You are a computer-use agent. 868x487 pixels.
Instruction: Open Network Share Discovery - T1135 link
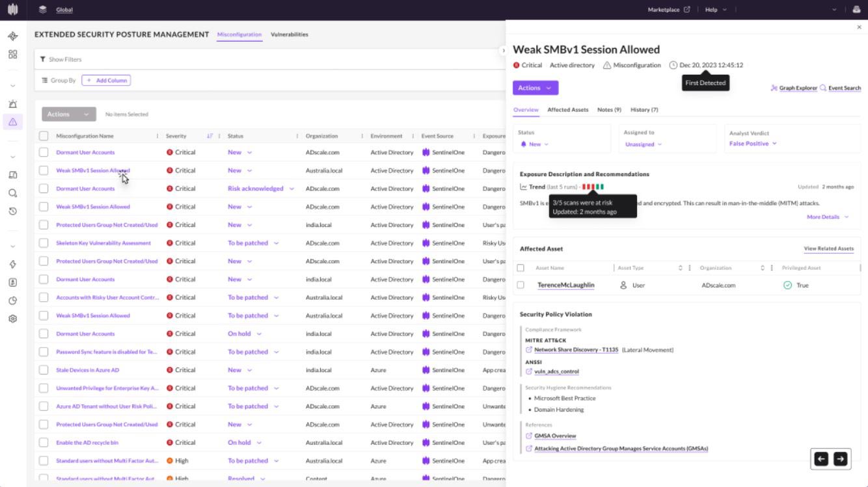(x=576, y=350)
